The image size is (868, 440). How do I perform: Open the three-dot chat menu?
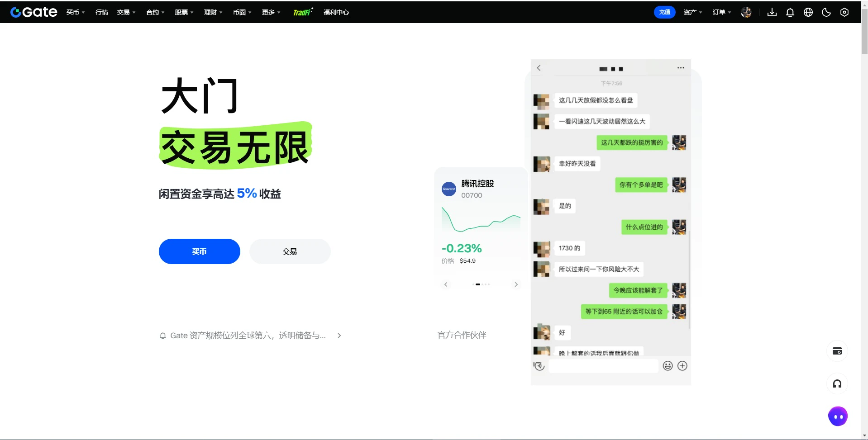click(x=681, y=68)
